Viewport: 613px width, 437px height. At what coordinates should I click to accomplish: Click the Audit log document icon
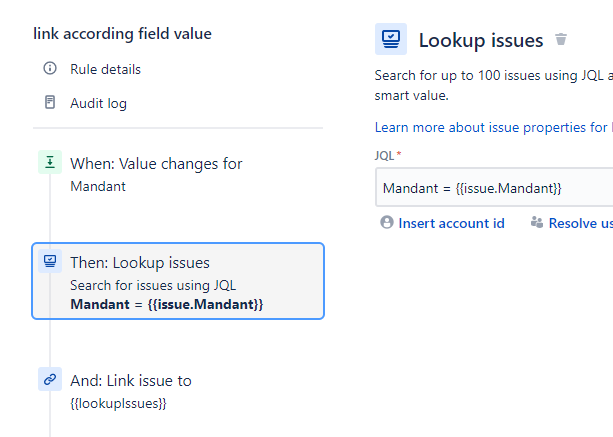pos(50,103)
